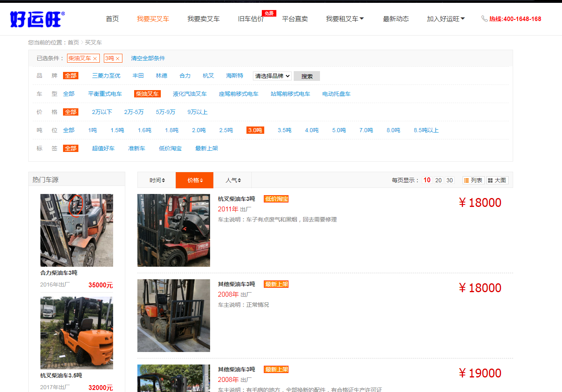Image resolution: width=562 pixels, height=392 pixels.
Task: Open hot listing 合力柴油车3吨 image
Action: [77, 230]
